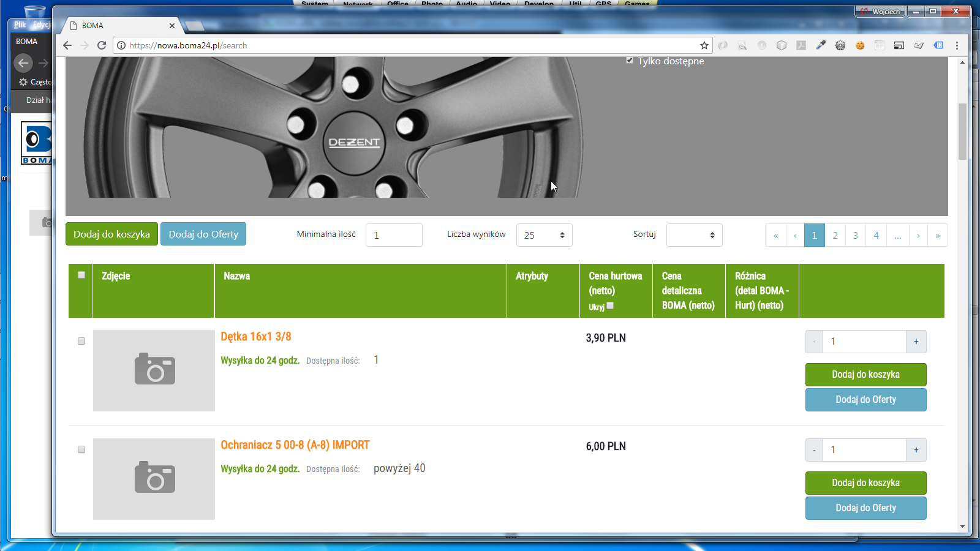Open the cookie extension icon
This screenshot has height=551, width=980.
tap(860, 45)
